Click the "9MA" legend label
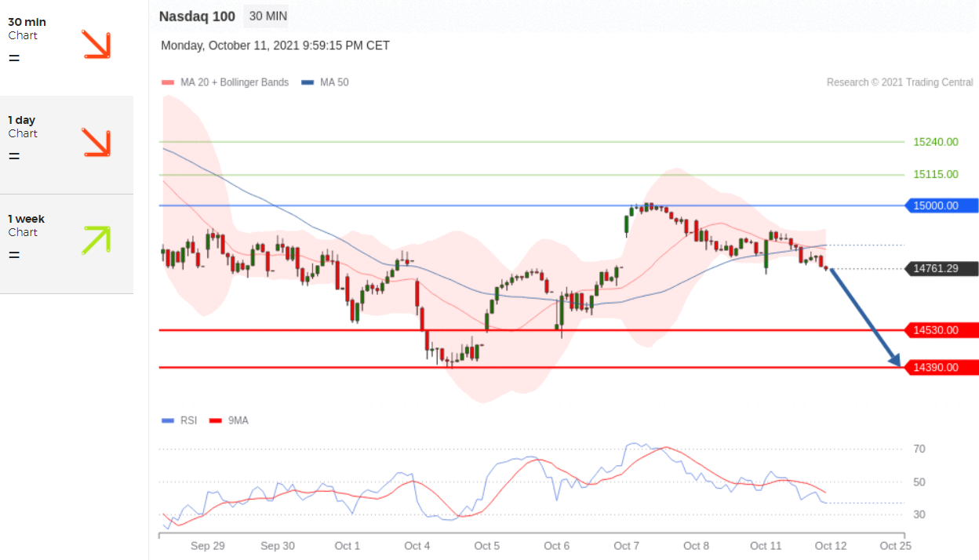The height and width of the screenshot is (560, 979). 238,420
